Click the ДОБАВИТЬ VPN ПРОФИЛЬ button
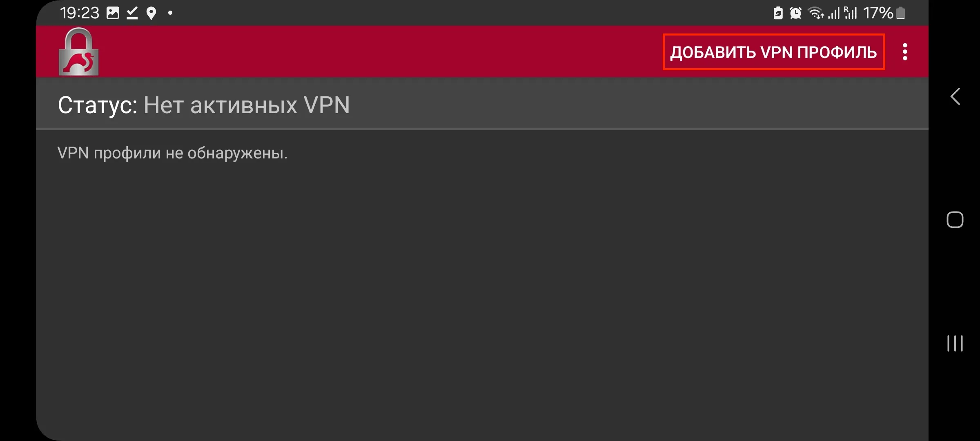The image size is (980, 441). coord(773,52)
